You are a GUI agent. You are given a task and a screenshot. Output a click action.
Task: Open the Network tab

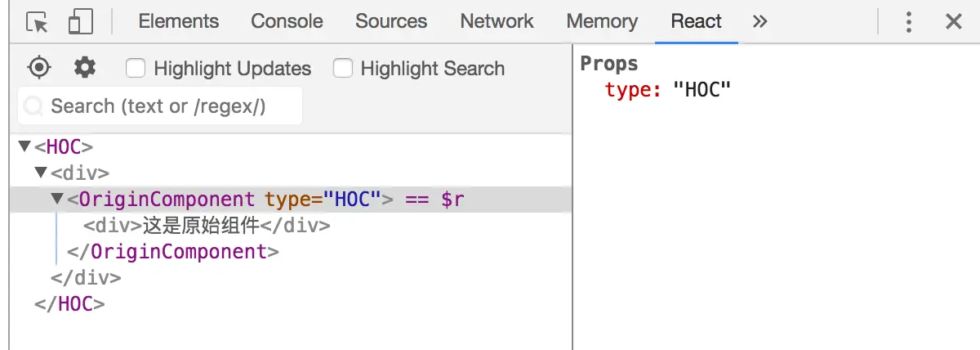[497, 22]
